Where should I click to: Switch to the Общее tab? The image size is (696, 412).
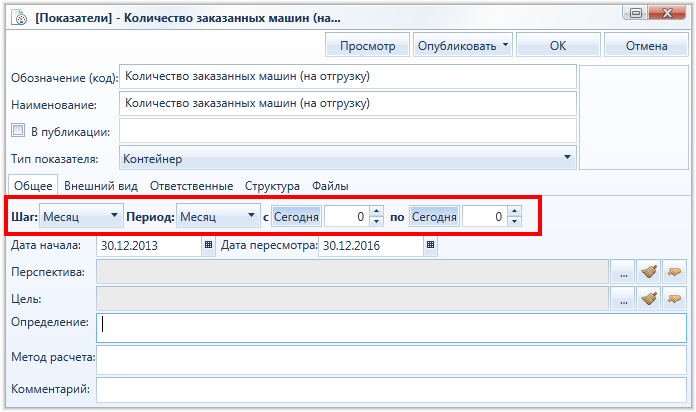pyautogui.click(x=33, y=186)
